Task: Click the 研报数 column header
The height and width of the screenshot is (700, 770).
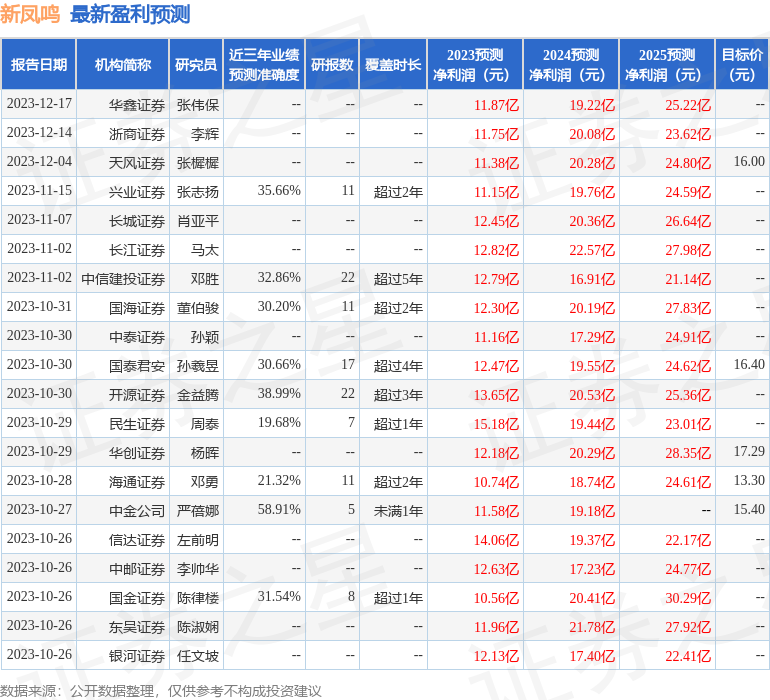Action: [332, 64]
